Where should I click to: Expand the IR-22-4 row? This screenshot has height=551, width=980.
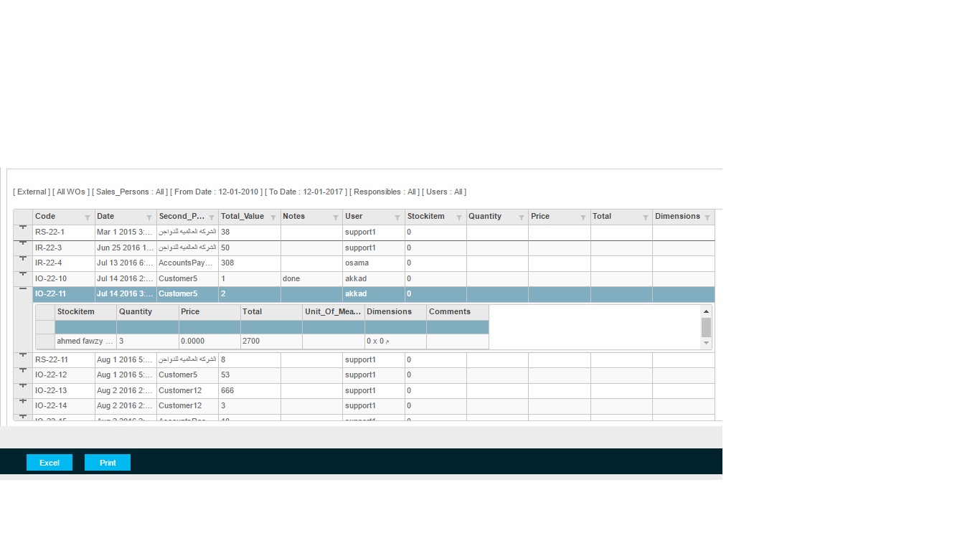[23, 258]
